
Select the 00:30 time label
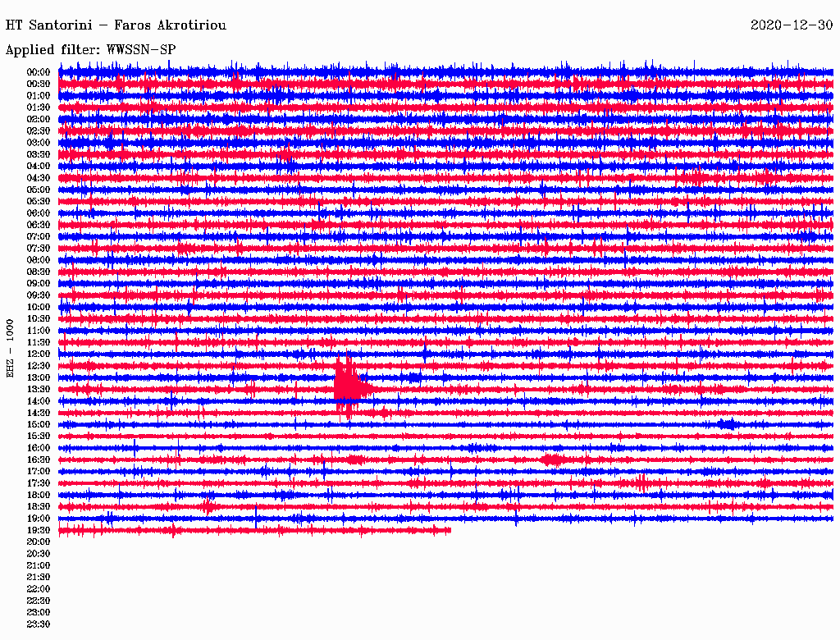coord(38,84)
